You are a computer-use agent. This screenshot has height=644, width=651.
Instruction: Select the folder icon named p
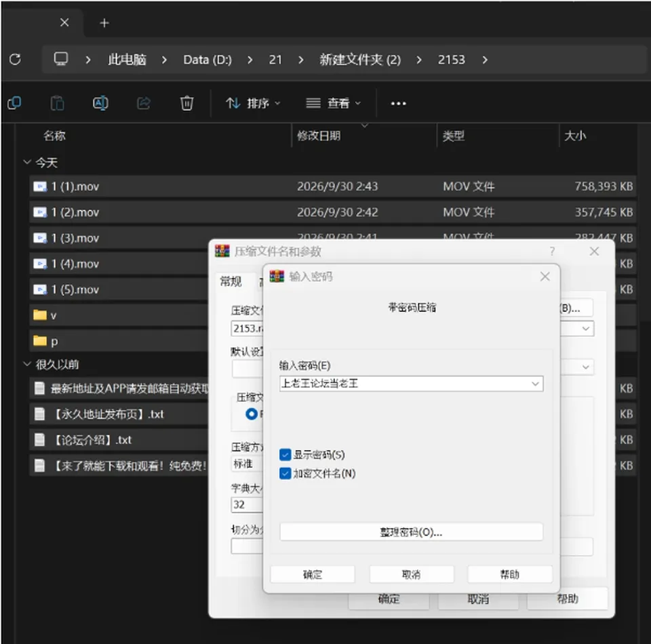click(40, 341)
